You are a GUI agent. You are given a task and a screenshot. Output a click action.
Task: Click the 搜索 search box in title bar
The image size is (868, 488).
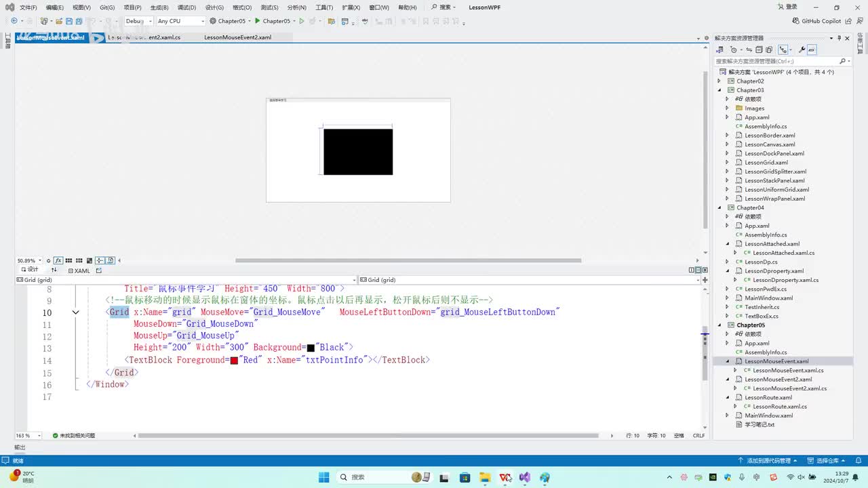pyautogui.click(x=444, y=7)
